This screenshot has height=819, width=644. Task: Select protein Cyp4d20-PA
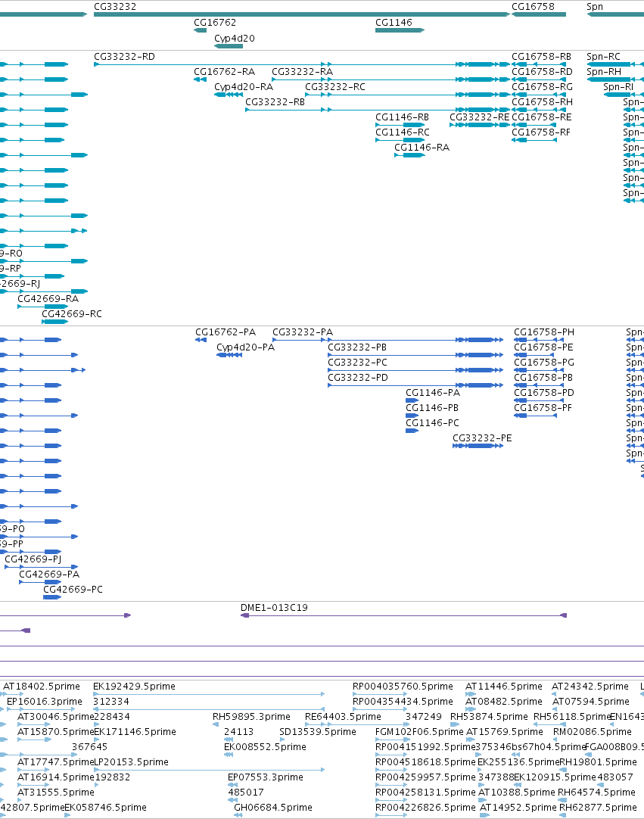pyautogui.click(x=245, y=347)
